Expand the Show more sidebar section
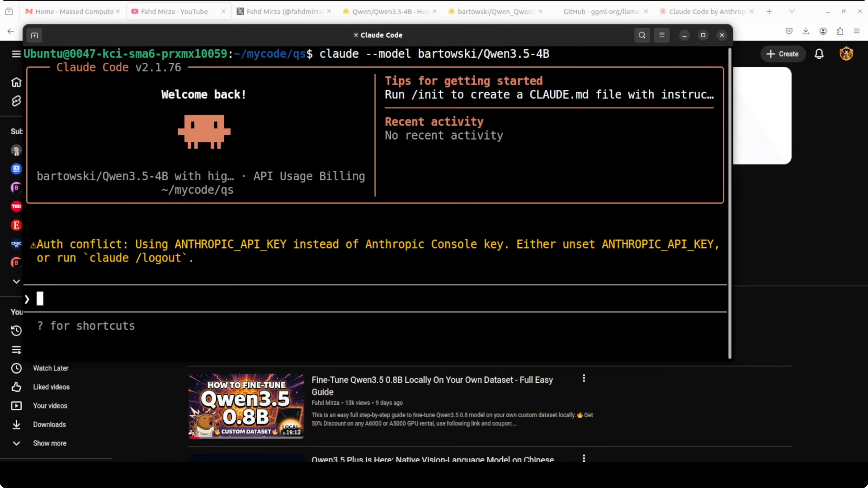The image size is (868, 488). [x=50, y=443]
